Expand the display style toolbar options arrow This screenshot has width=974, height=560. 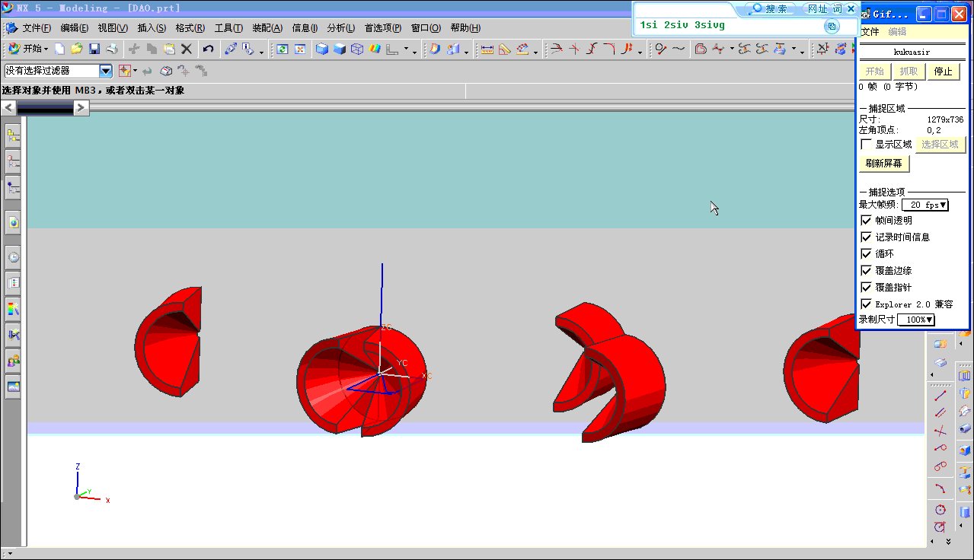tap(415, 52)
